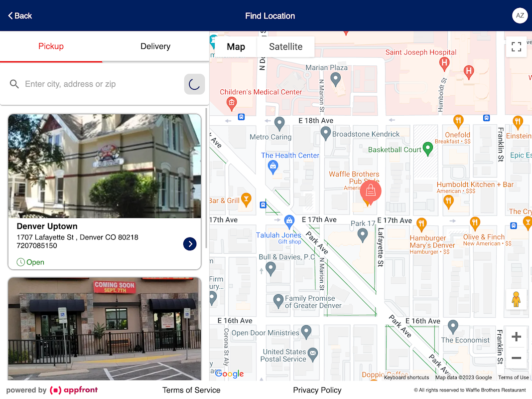
Task: Click The Health Center shopping pin
Action: coord(273,168)
